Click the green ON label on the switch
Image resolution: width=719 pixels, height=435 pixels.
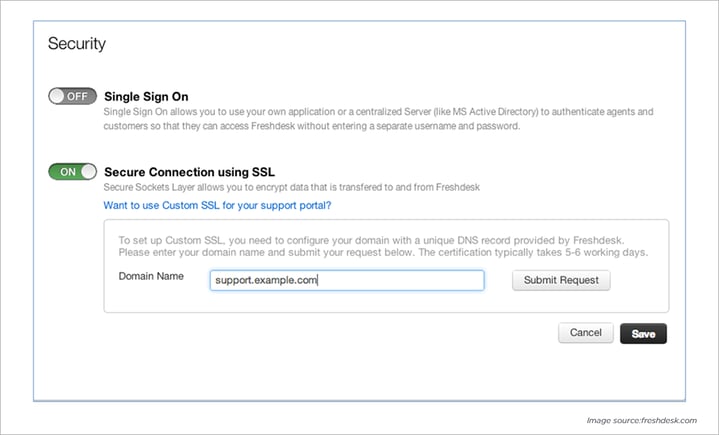[66, 171]
